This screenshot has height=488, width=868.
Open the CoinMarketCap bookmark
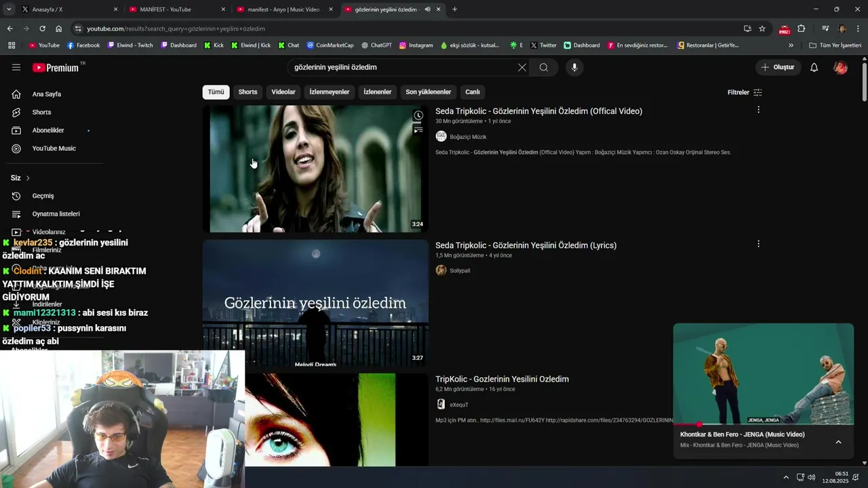tap(330, 45)
